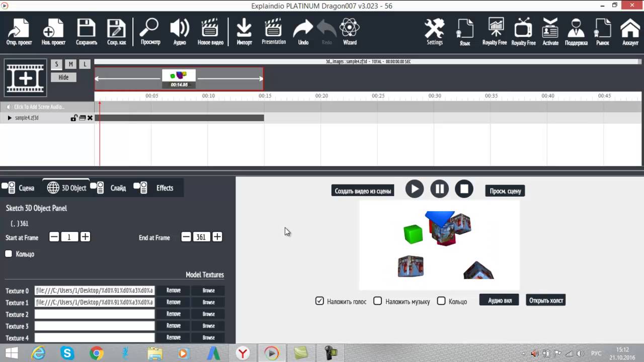Click the Импорт download icon

244,32
